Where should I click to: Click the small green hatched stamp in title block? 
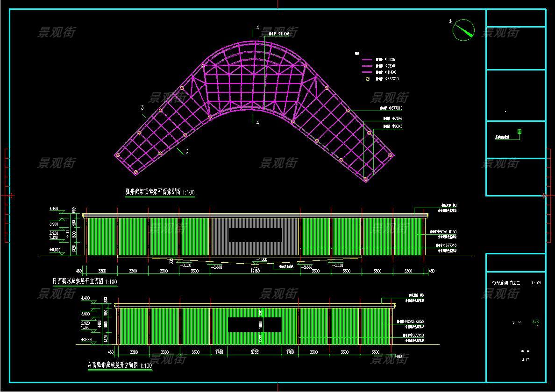point(519,132)
